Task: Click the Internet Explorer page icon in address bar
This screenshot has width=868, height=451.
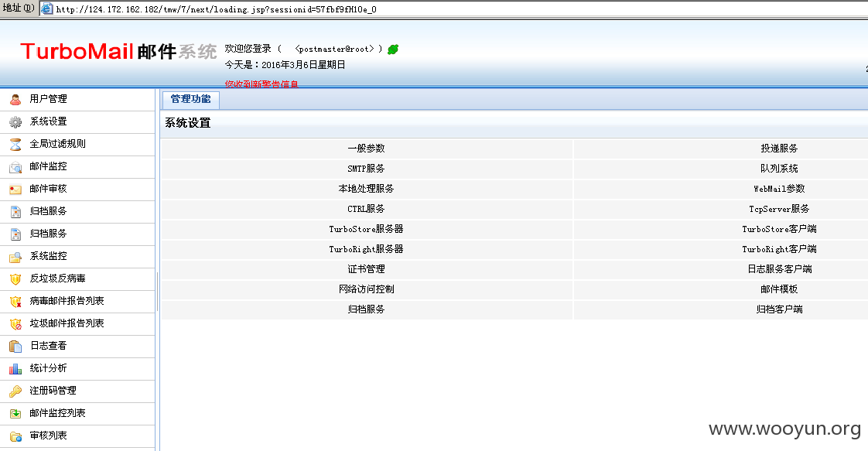Action: pos(47,9)
